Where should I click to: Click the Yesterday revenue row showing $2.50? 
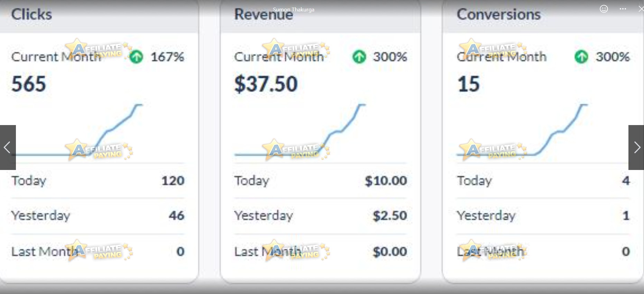point(320,216)
